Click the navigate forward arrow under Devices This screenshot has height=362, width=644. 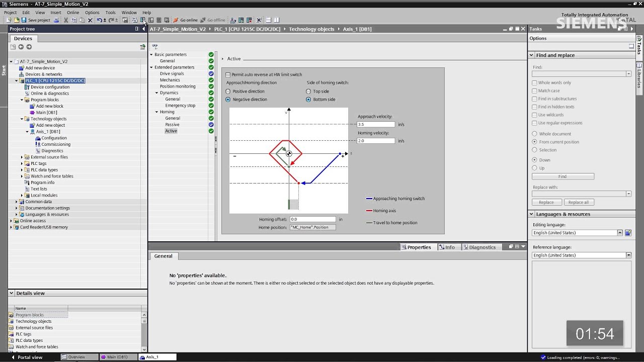29,47
